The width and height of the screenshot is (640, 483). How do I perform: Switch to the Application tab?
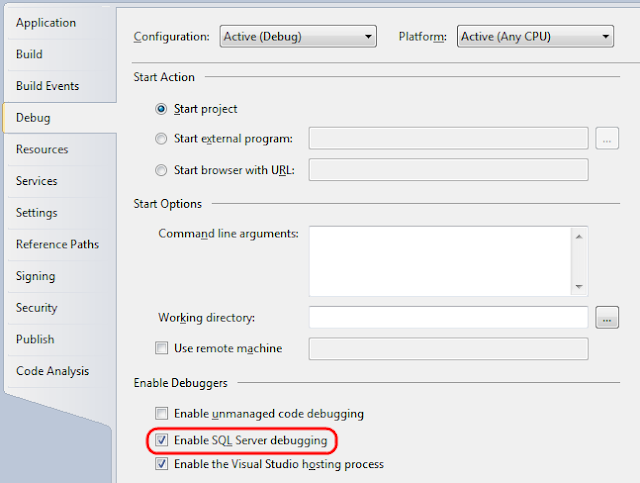click(47, 22)
